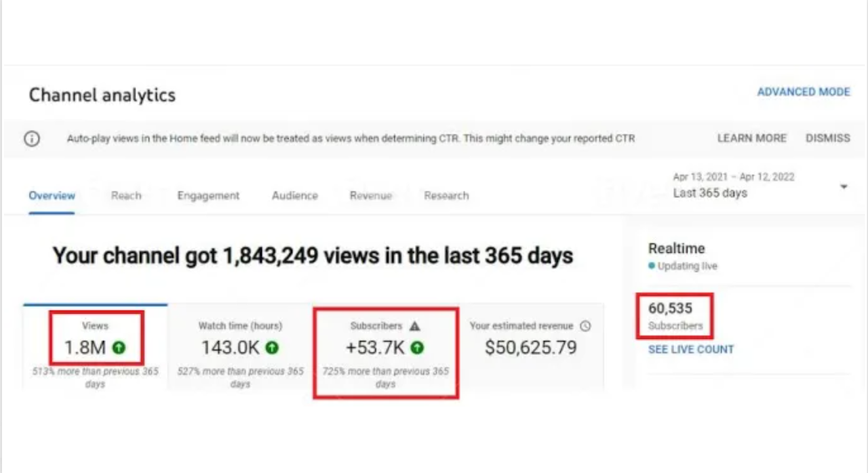Dismiss the CTR notification banner
Image resolution: width=868 pixels, height=473 pixels.
[827, 138]
